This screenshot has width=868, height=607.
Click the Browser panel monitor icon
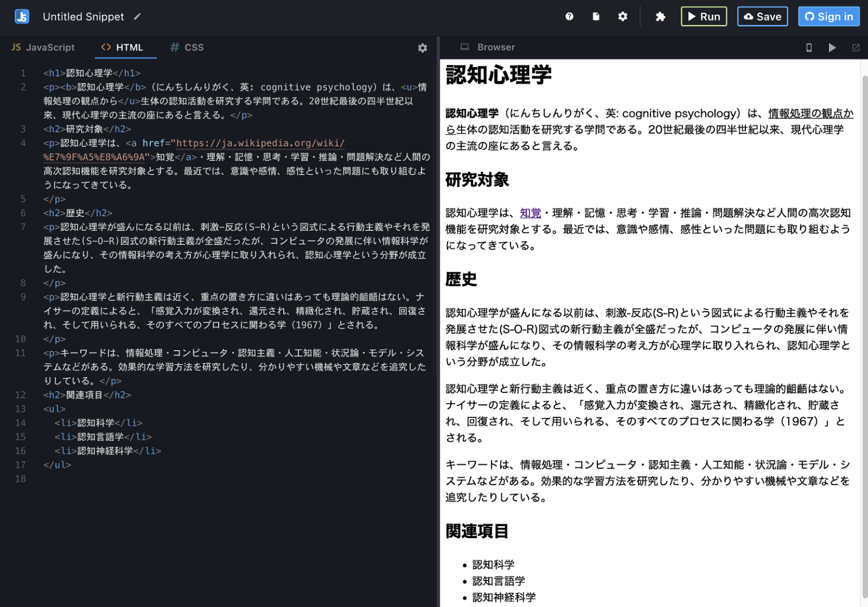coord(465,47)
